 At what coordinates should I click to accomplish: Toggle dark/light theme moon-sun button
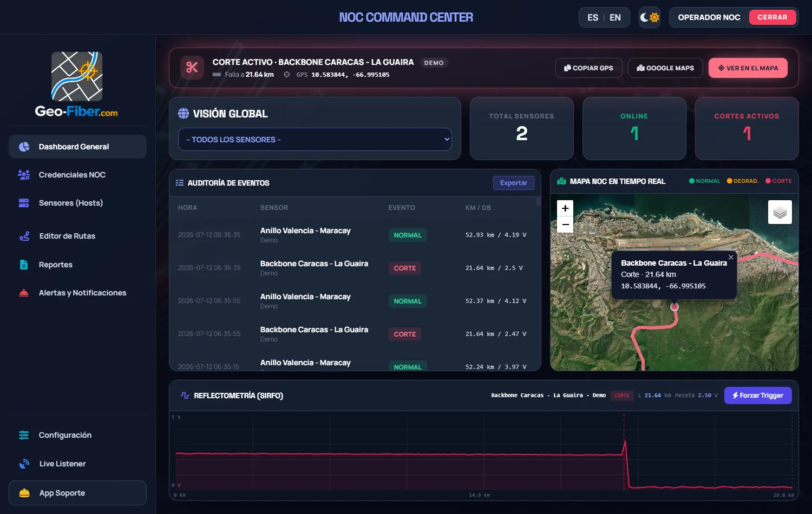point(649,17)
